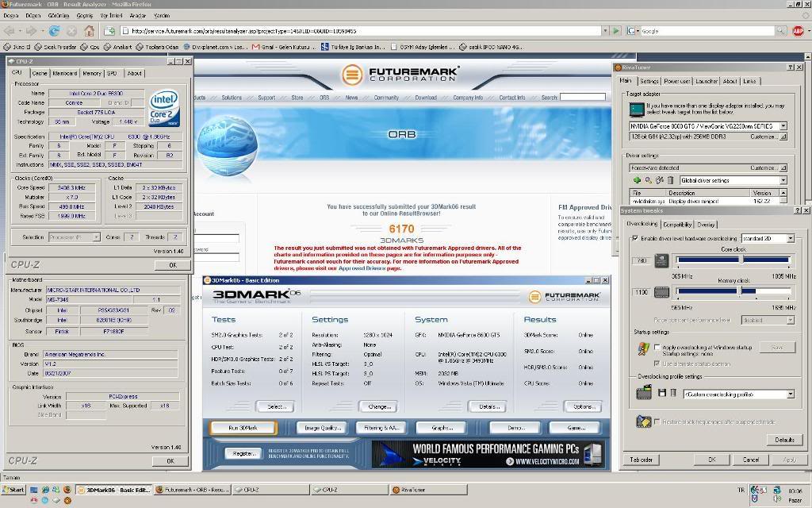Toggle Use alternate startup daemon checkbox

[x=657, y=364]
